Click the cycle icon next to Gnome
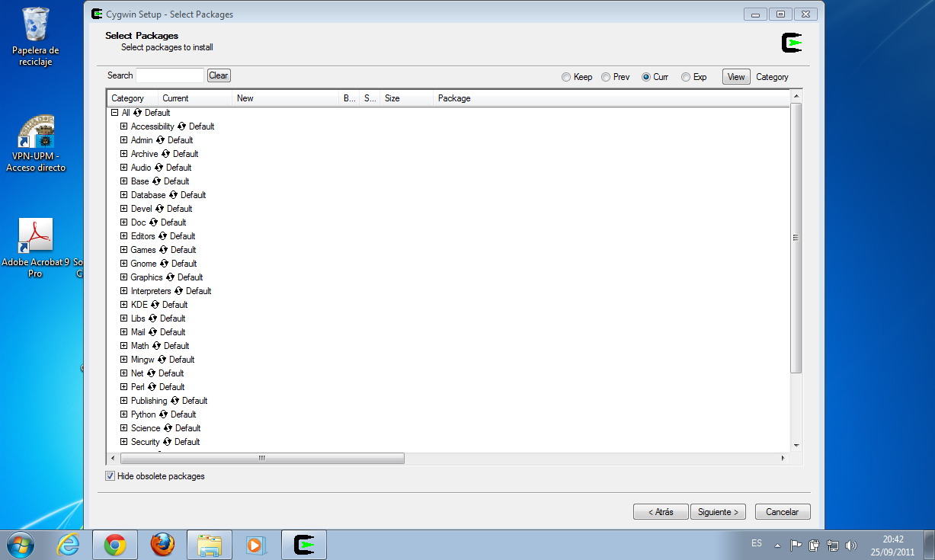 click(x=165, y=264)
